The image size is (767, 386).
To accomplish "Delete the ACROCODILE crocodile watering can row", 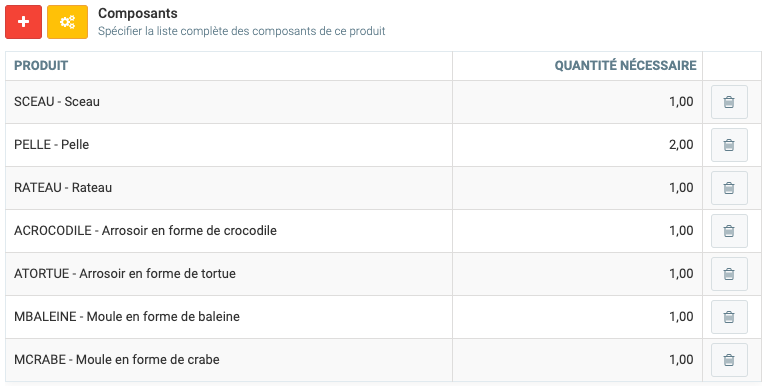I will pos(729,231).
